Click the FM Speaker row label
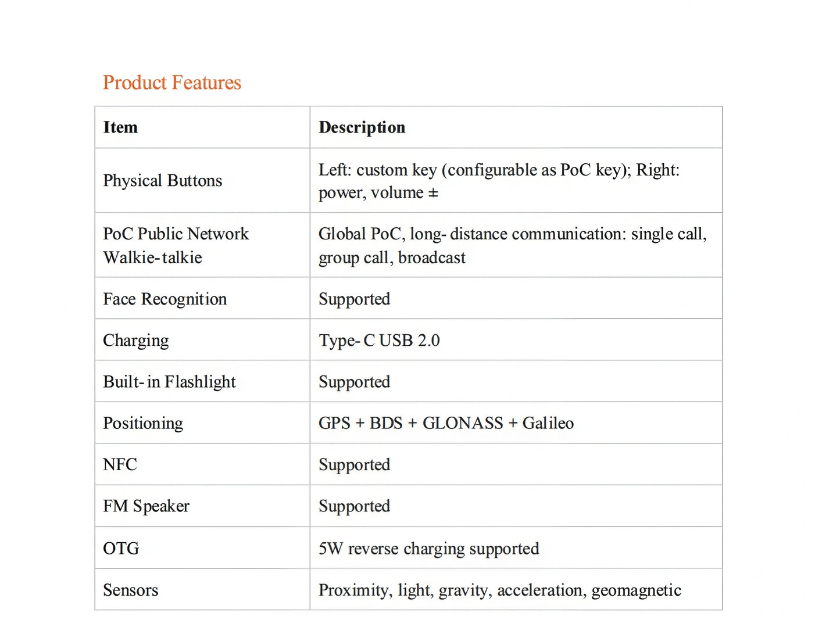This screenshot has height=641, width=840. click(x=146, y=506)
